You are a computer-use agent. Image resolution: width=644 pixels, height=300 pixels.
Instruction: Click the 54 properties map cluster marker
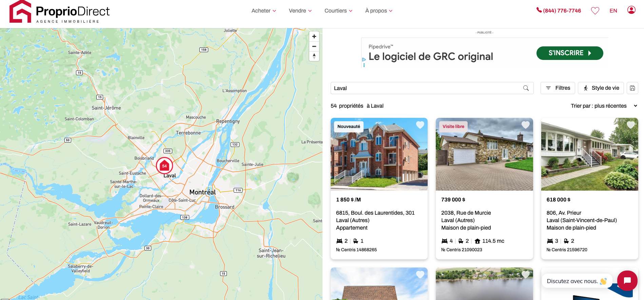pyautogui.click(x=164, y=166)
